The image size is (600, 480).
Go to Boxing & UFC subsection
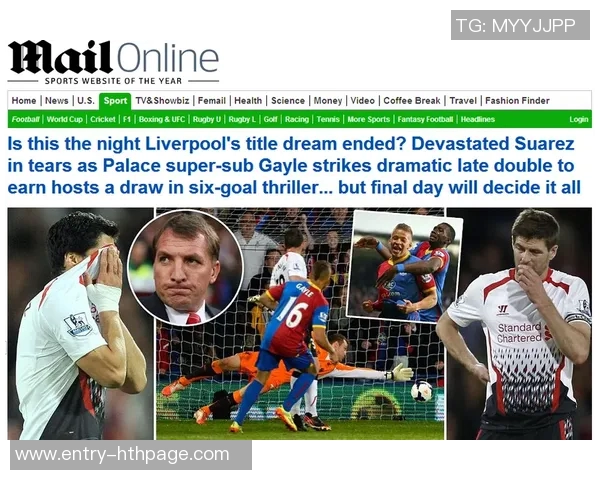tap(162, 119)
